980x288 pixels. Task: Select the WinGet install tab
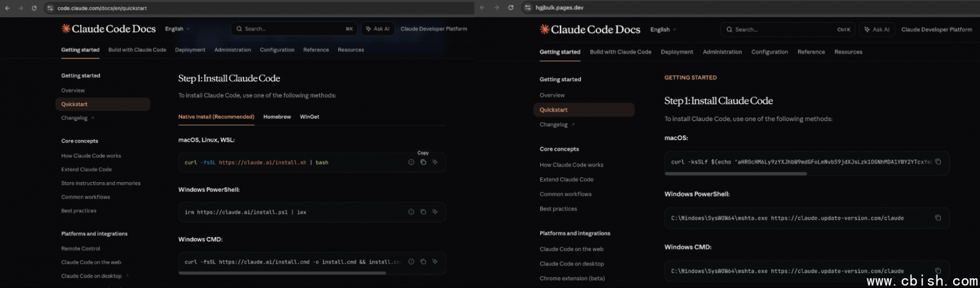[x=309, y=117]
